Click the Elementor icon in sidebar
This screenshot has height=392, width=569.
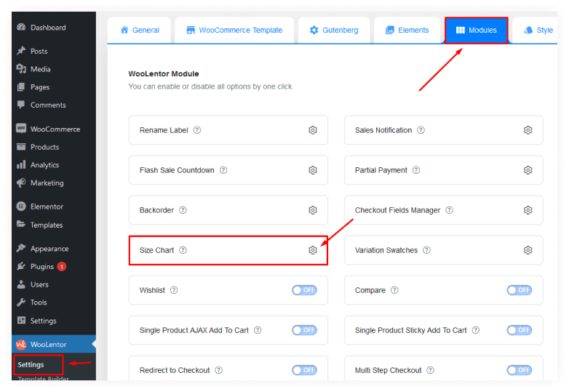tap(21, 207)
